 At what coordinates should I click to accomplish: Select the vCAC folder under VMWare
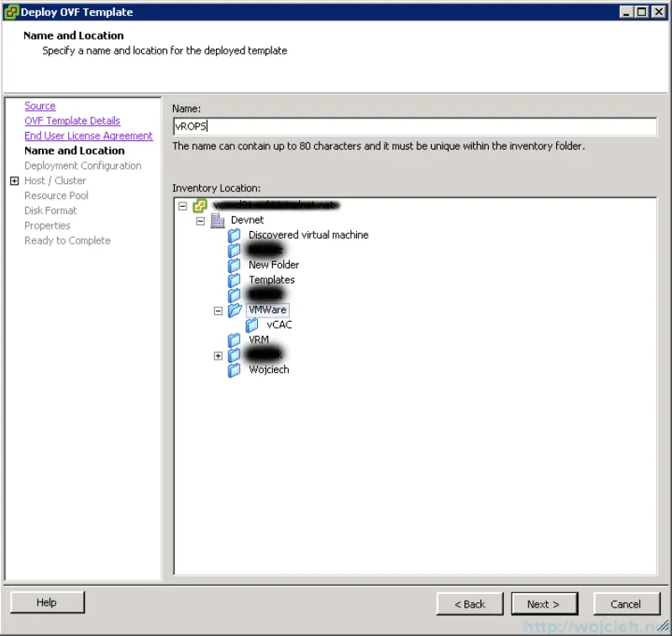click(x=280, y=324)
